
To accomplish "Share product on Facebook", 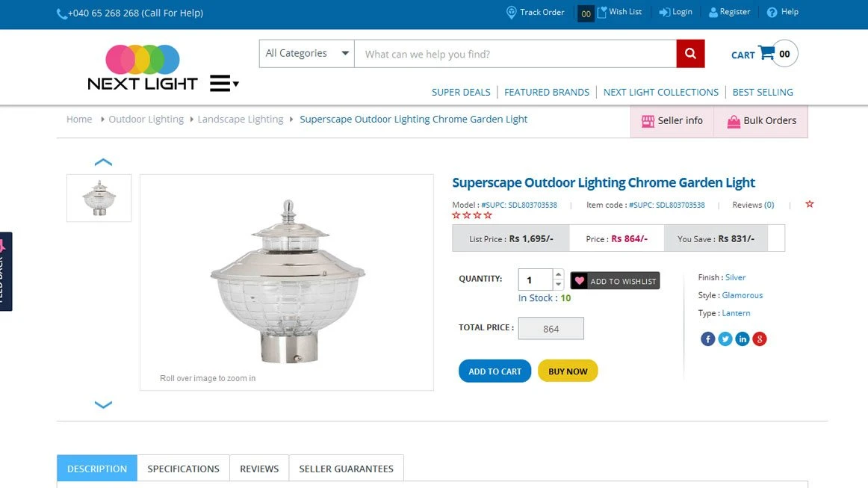I will click(708, 339).
